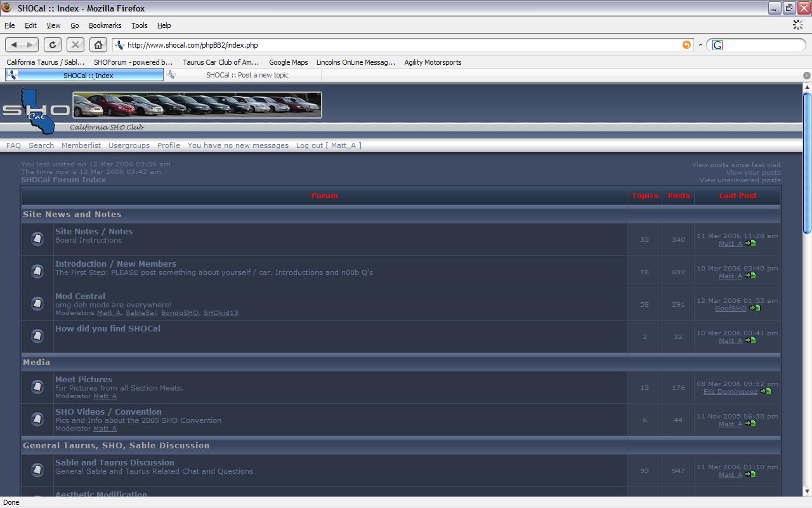Click the Back arrow in navigation toolbar
This screenshot has height=508, width=812.
coord(14,44)
